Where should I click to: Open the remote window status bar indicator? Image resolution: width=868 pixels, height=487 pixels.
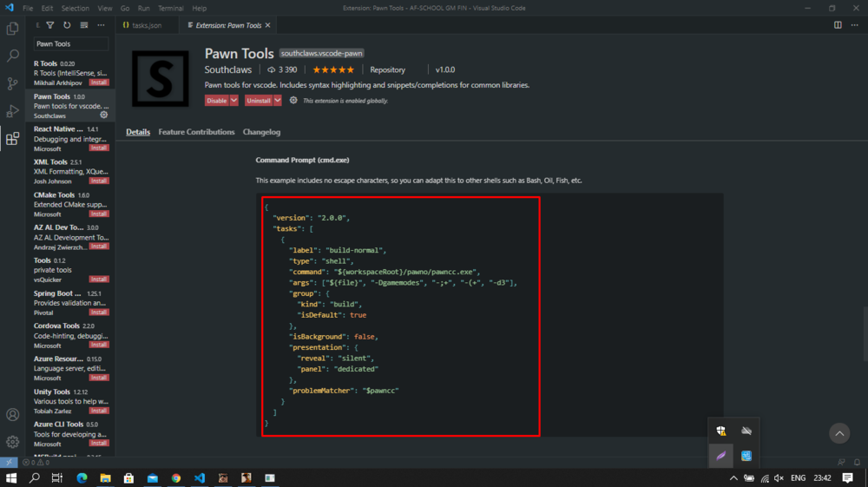coord(9,462)
